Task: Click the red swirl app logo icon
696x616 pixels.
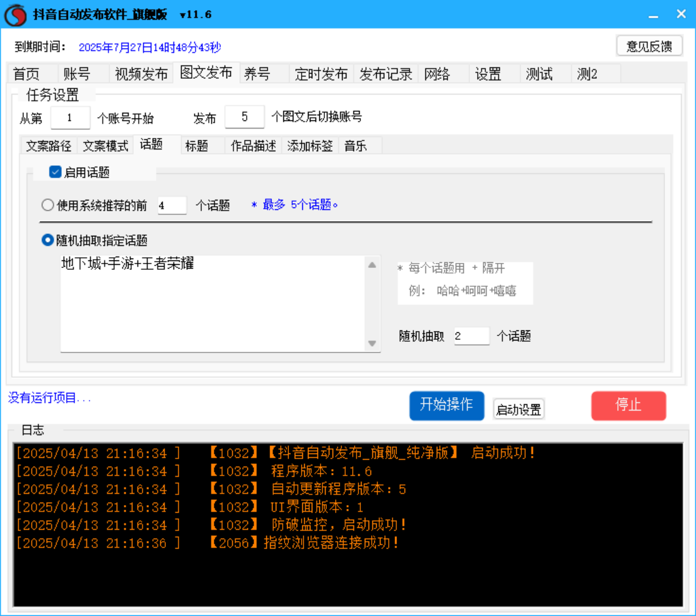Action: (16, 15)
